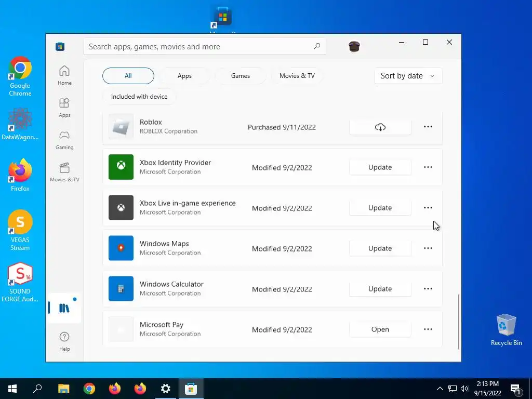The image size is (532, 399).
Task: Click the Windows Calculator app icon
Action: (121, 289)
